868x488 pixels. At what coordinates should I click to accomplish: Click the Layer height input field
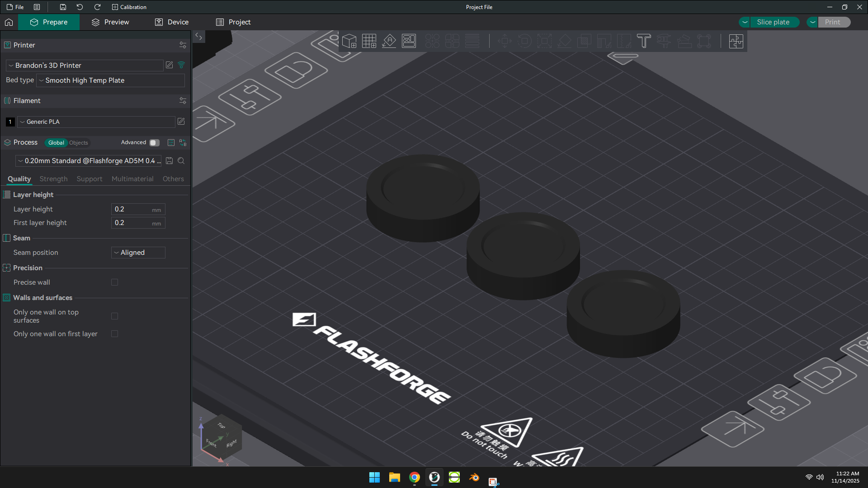[138, 209]
